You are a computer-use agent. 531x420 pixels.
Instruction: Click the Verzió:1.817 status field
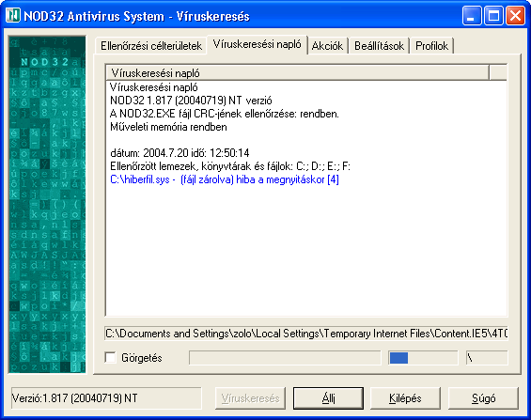tap(106, 398)
